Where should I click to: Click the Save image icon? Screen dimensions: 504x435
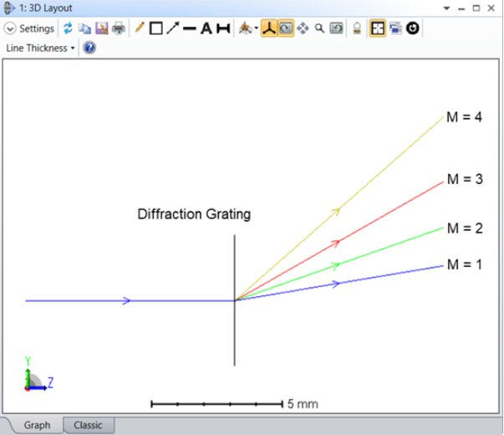(101, 28)
